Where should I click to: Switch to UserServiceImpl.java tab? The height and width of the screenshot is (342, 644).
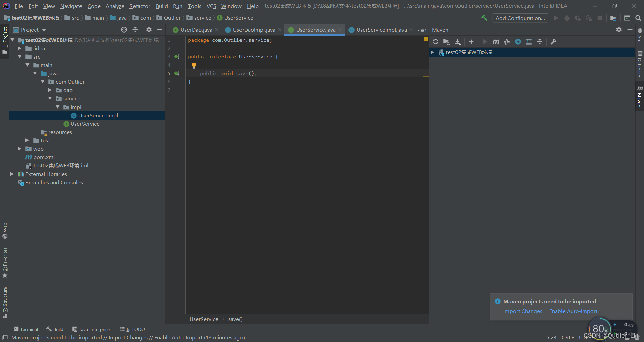pos(381,30)
